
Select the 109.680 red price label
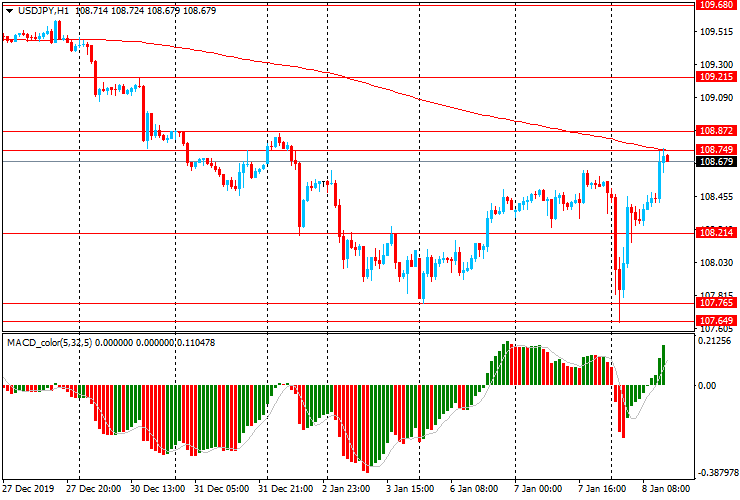(x=716, y=5)
